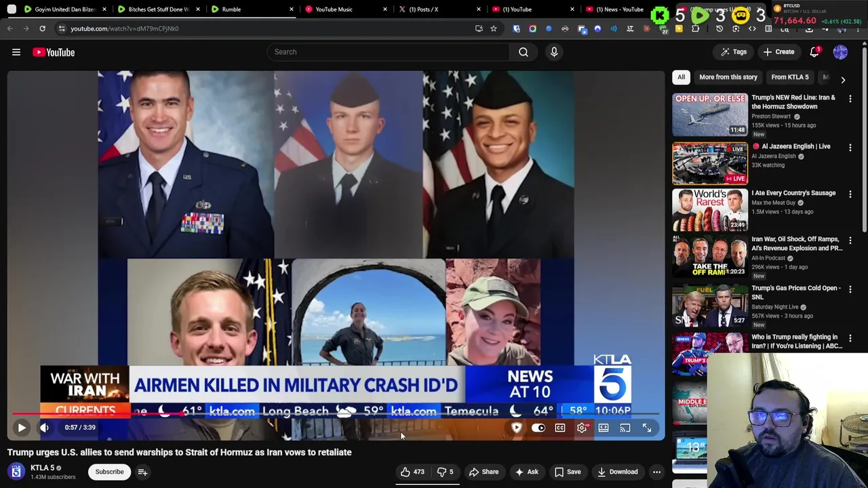The width and height of the screenshot is (868, 488).
Task: Open Al Jazeera English Live thumbnail
Action: coord(710,163)
